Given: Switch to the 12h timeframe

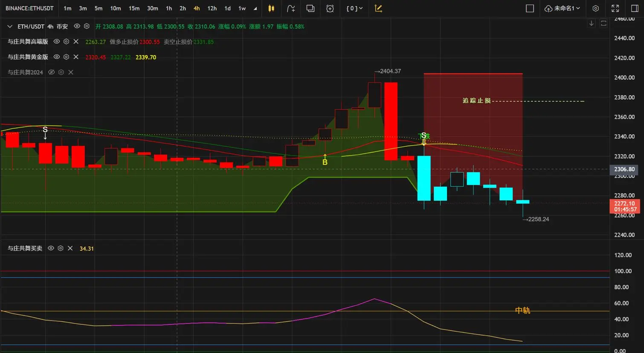Looking at the screenshot, I should click(x=212, y=9).
